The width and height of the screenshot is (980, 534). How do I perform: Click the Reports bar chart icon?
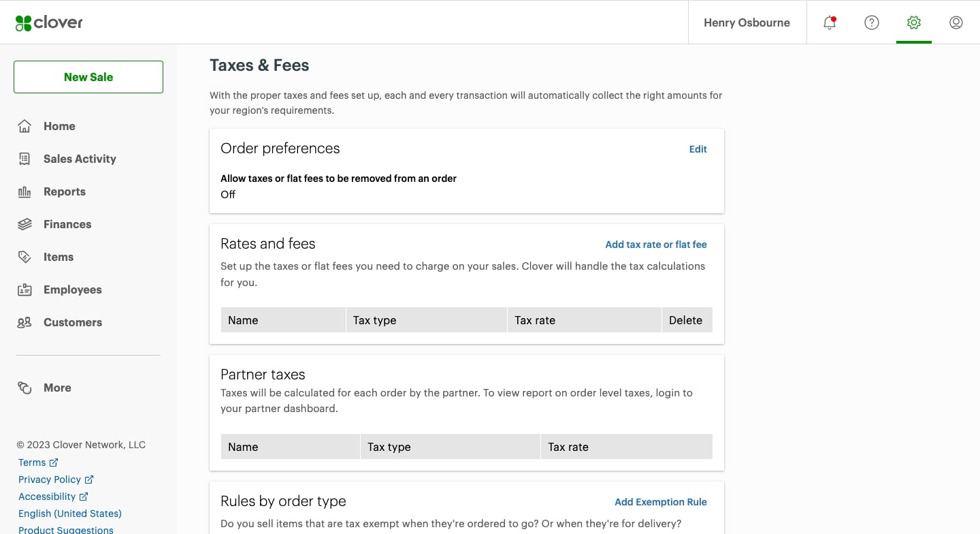tap(24, 191)
